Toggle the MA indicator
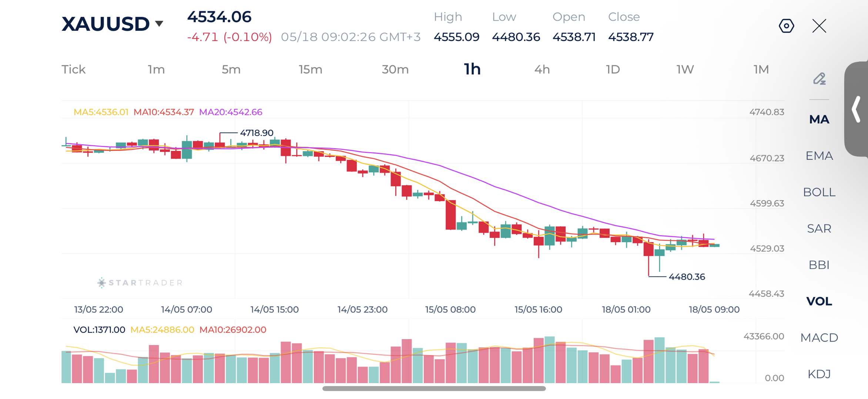Viewport: 868px width, 399px height. [819, 119]
